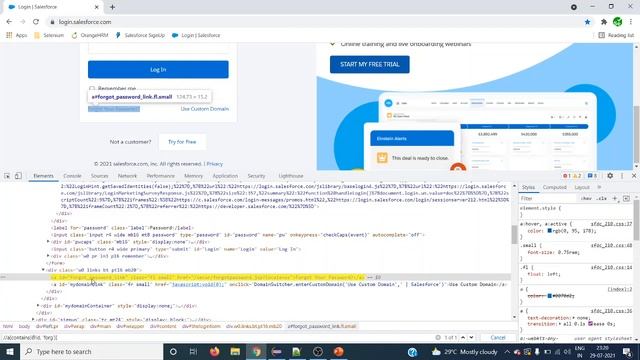Open a new browser tab
Viewport: 640px width, 360px height.
[x=112, y=7]
